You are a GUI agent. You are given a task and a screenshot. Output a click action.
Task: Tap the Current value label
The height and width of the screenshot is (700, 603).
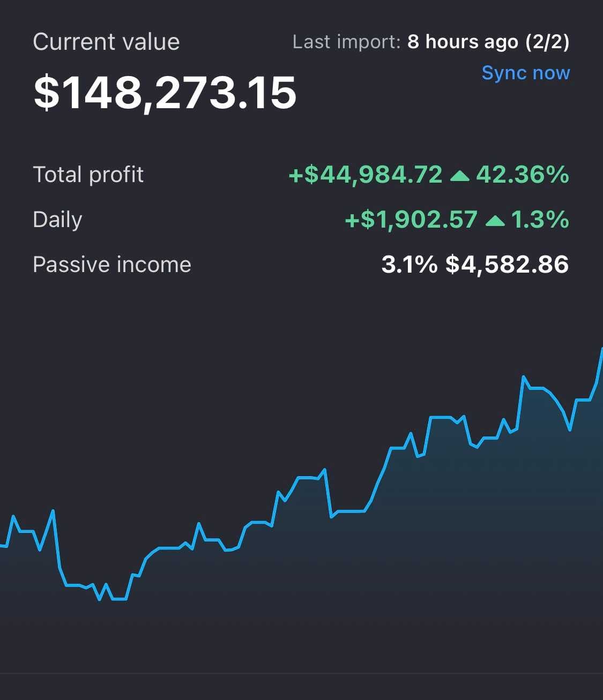106,42
